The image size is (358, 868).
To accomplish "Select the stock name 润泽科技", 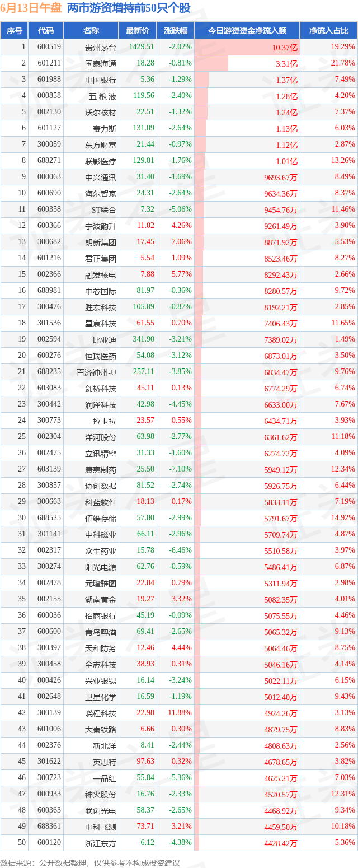I will [x=101, y=404].
